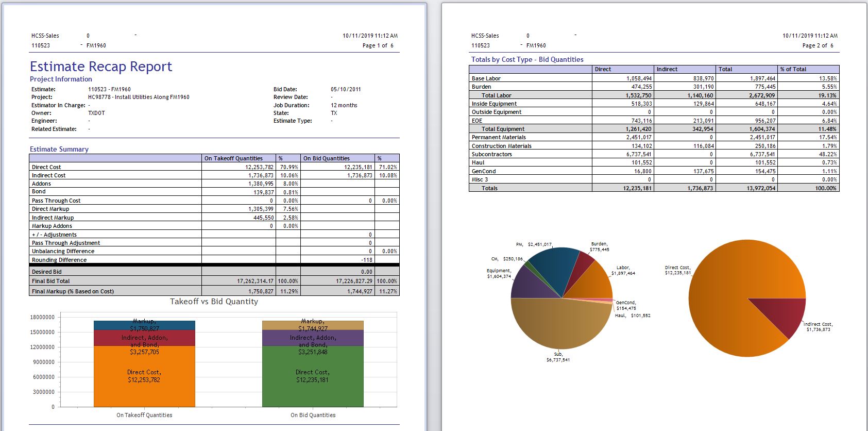The width and height of the screenshot is (868, 431).
Task: Select the EOE row label
Action: coord(477,121)
